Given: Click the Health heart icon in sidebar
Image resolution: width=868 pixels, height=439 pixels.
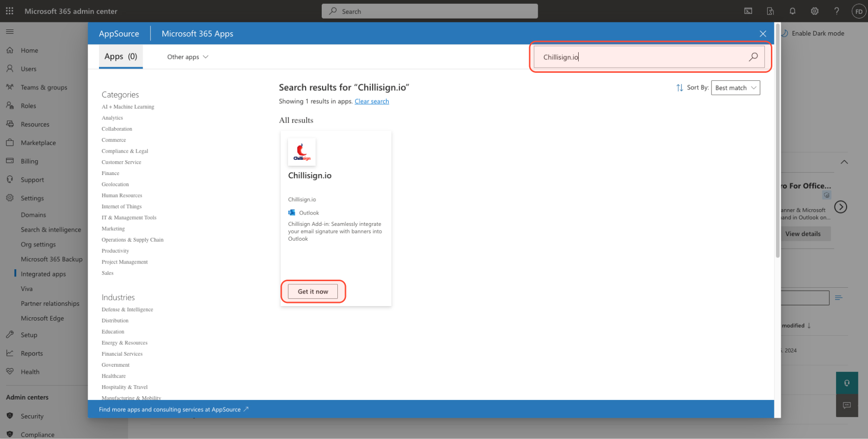Looking at the screenshot, I should pos(10,371).
